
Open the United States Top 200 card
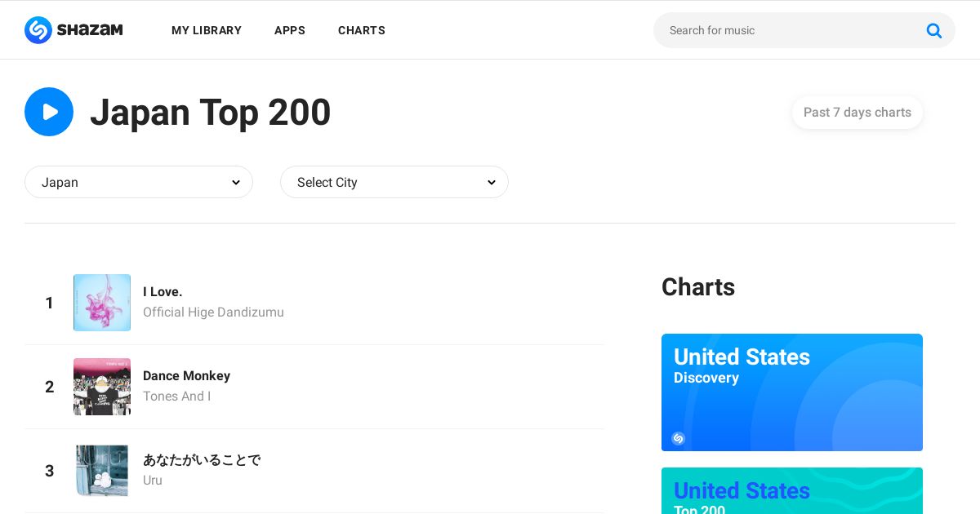[x=792, y=490]
